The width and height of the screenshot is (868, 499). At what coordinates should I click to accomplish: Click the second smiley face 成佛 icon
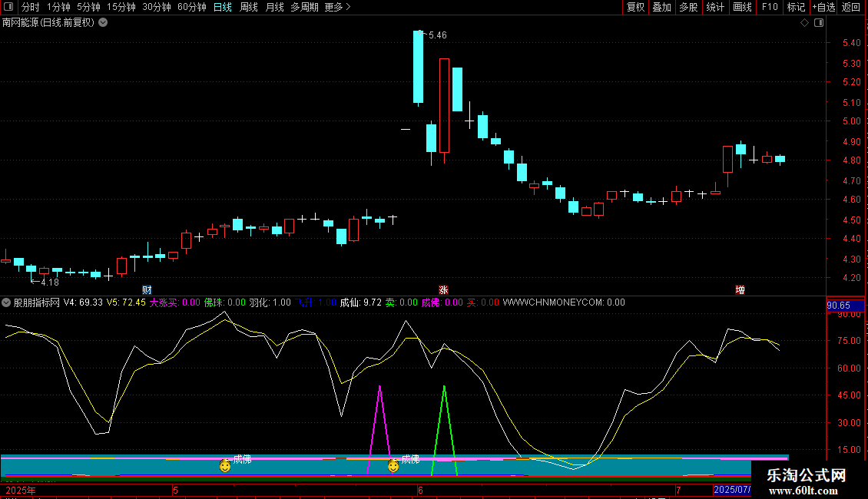pos(393,465)
